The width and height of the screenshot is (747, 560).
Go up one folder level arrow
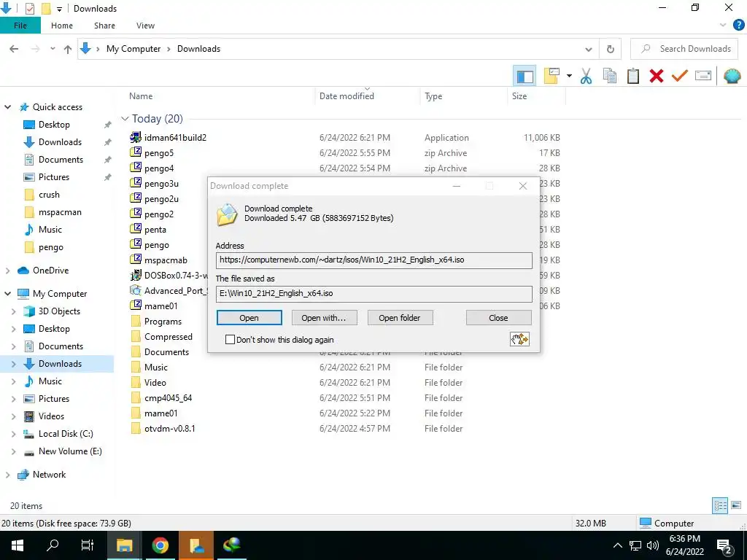coord(68,49)
